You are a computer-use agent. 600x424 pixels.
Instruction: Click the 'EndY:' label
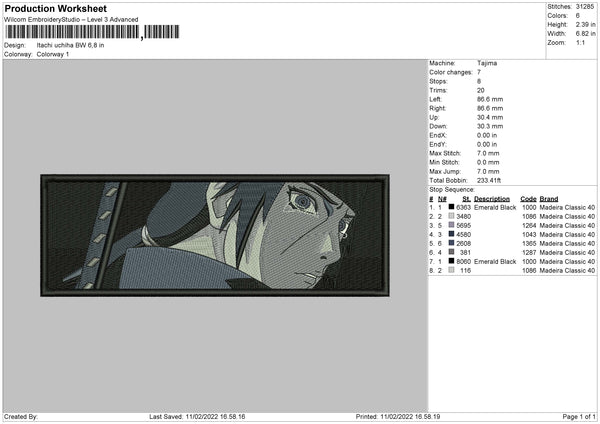[438, 144]
